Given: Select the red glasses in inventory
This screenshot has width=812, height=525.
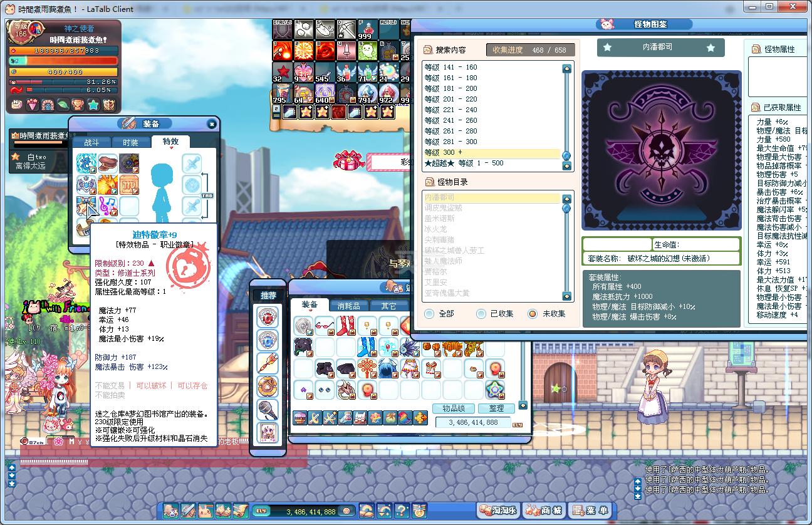Looking at the screenshot, I should pos(325,326).
